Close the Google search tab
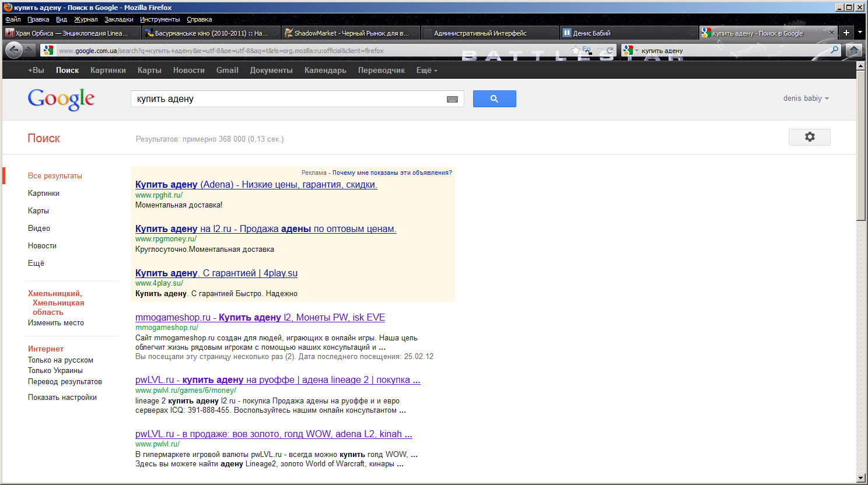 pos(832,33)
